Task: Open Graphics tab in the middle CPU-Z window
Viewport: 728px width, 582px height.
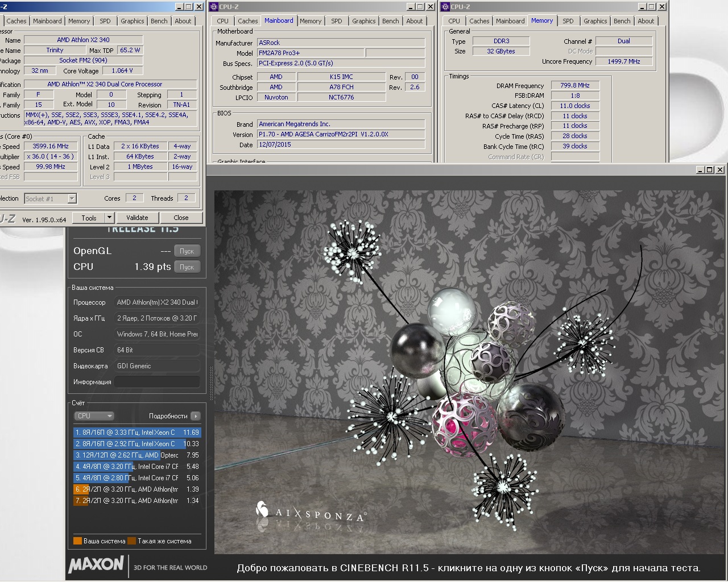Action: tap(364, 21)
